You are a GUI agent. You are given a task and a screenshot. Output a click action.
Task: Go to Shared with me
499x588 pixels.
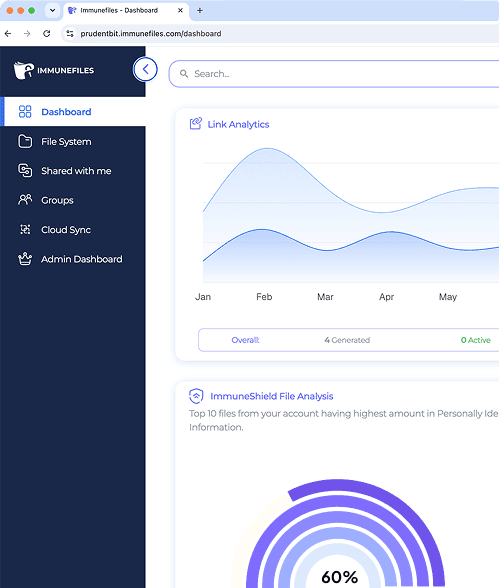coord(73,171)
